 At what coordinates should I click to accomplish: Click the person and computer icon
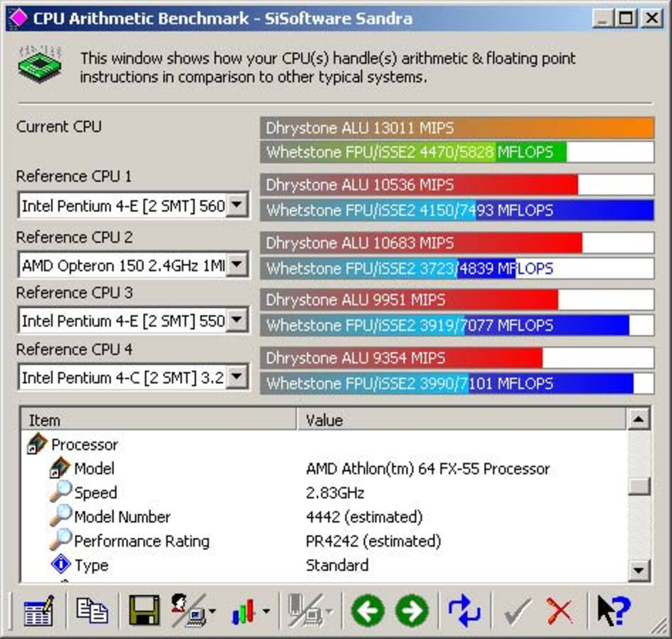point(189,610)
